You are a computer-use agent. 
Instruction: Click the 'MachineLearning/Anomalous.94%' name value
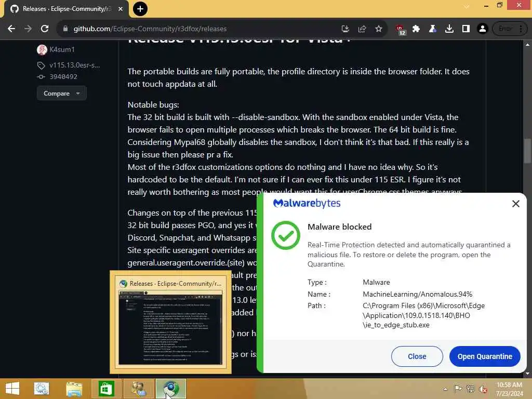coord(417,294)
